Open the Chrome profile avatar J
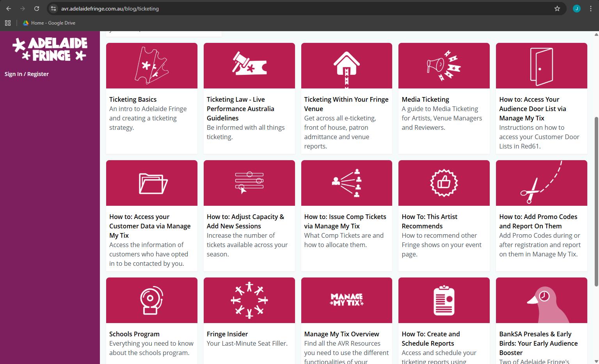This screenshot has width=599, height=364. [577, 9]
